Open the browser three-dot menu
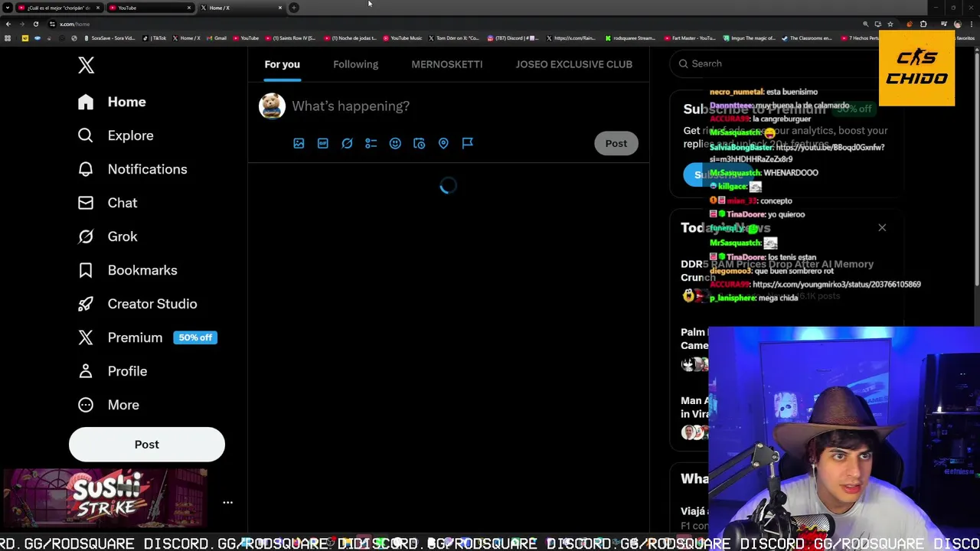The height and width of the screenshot is (551, 980). pyautogui.click(x=972, y=24)
